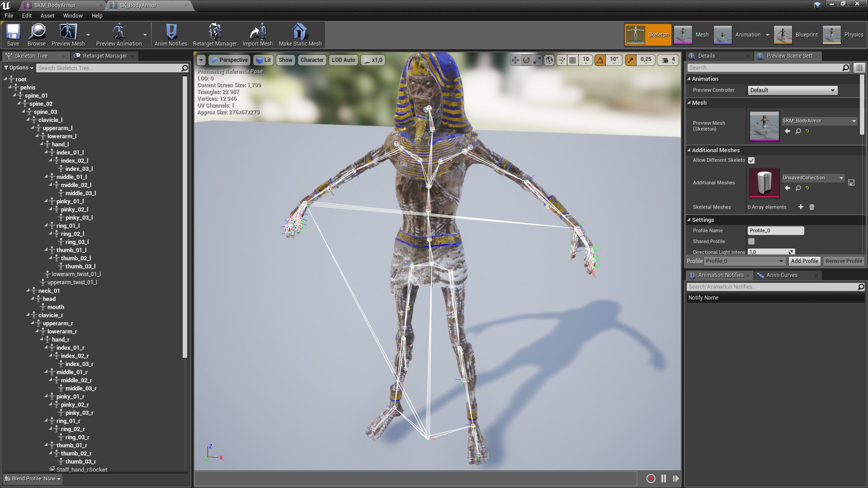The width and height of the screenshot is (868, 488).
Task: Toggle grid snapping in viewport toolbar
Action: 573,60
